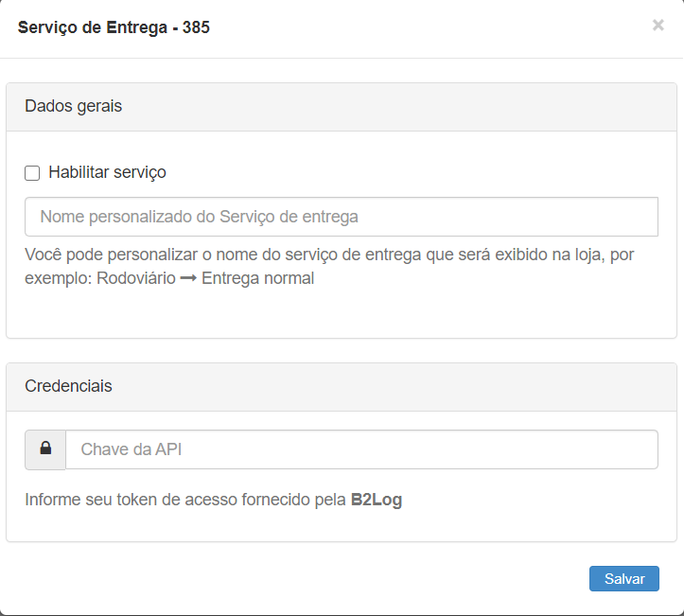Click the arrow icon after Rodoviário
The width and height of the screenshot is (684, 616).
tap(188, 279)
